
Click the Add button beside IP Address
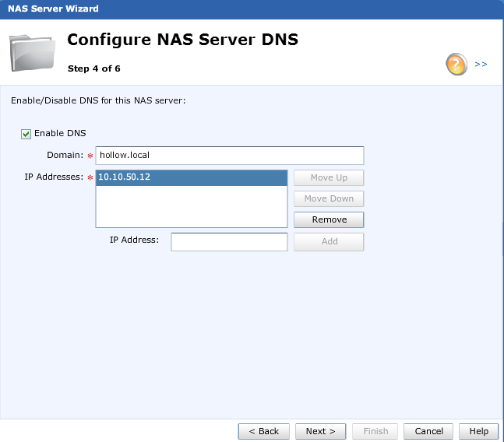click(x=329, y=241)
